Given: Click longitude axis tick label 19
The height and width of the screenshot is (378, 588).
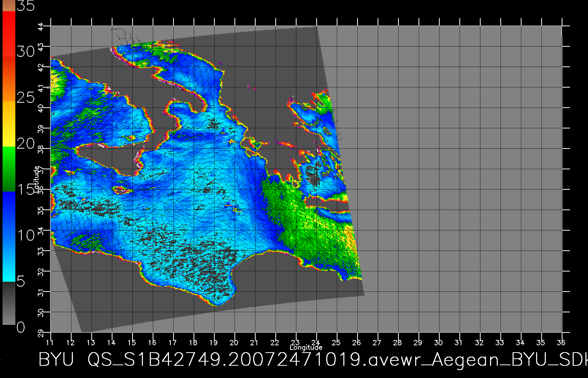Looking at the screenshot, I should (x=214, y=342).
